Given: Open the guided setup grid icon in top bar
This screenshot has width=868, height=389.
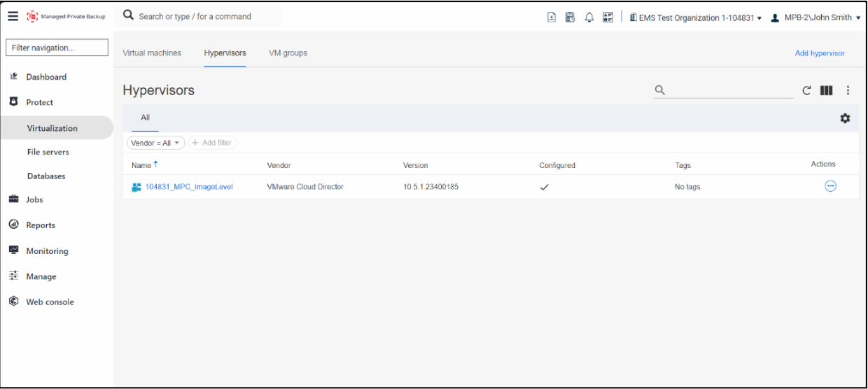Looking at the screenshot, I should [x=609, y=17].
